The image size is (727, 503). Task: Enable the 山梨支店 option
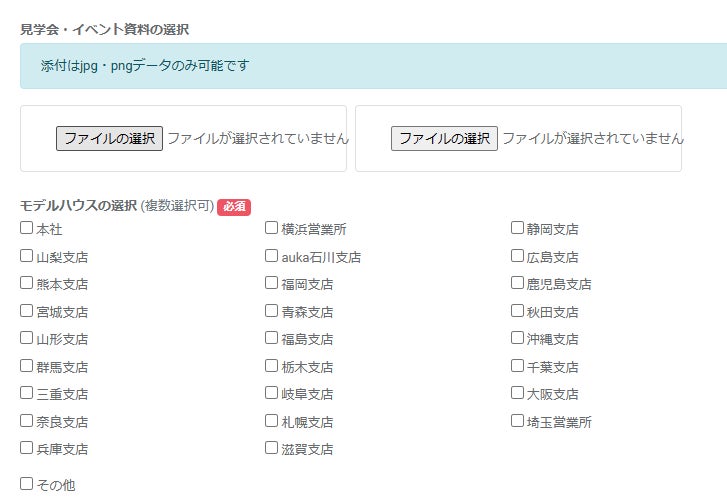[x=27, y=256]
